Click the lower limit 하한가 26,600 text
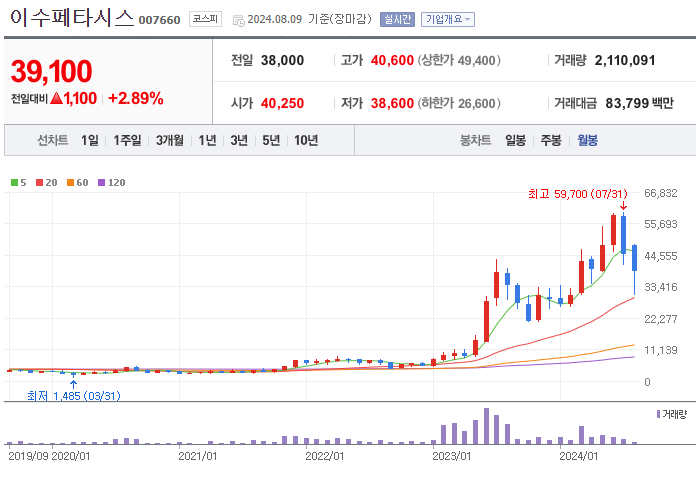The image size is (696, 477). click(459, 103)
